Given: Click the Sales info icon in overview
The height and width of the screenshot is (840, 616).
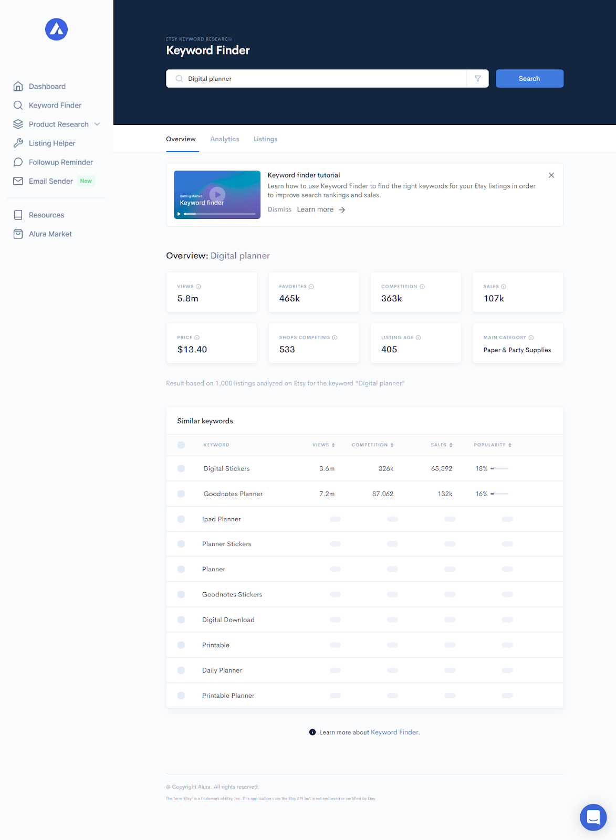Looking at the screenshot, I should pyautogui.click(x=504, y=287).
